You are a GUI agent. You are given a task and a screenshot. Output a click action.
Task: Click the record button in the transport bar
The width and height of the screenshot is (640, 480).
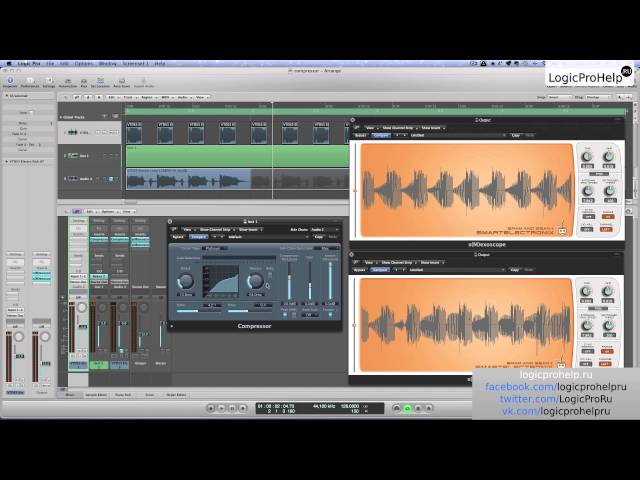pyautogui.click(x=243, y=408)
